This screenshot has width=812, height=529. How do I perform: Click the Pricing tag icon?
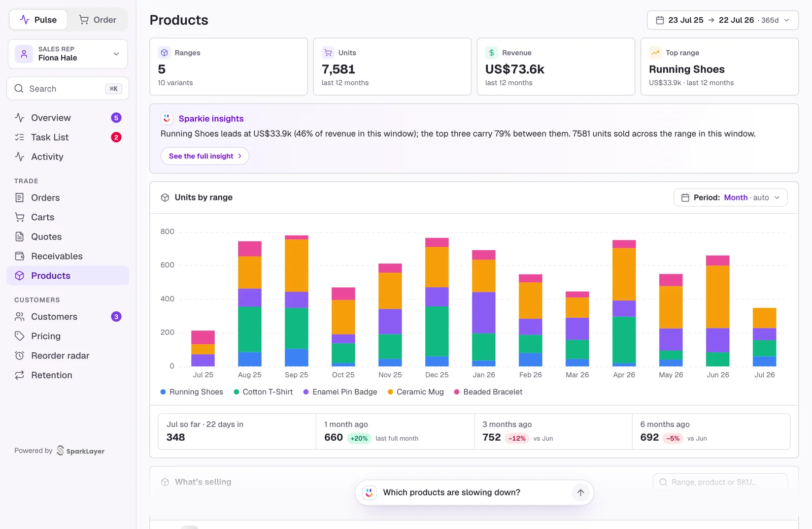[20, 336]
